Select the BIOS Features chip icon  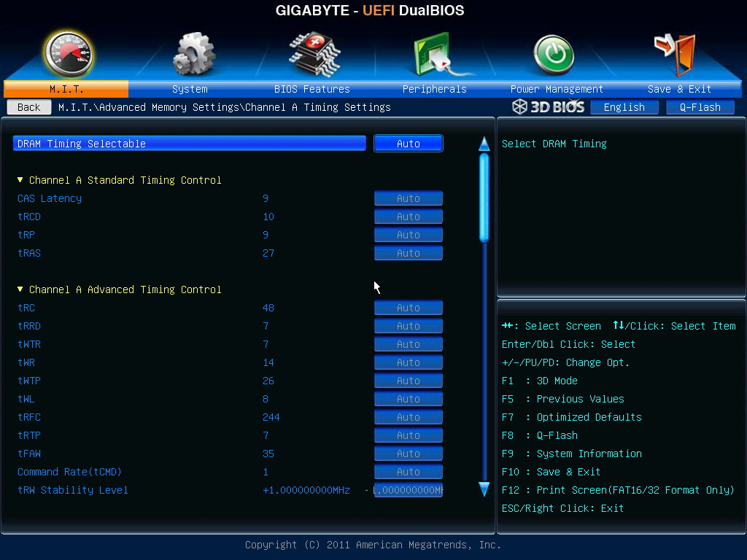(x=314, y=54)
